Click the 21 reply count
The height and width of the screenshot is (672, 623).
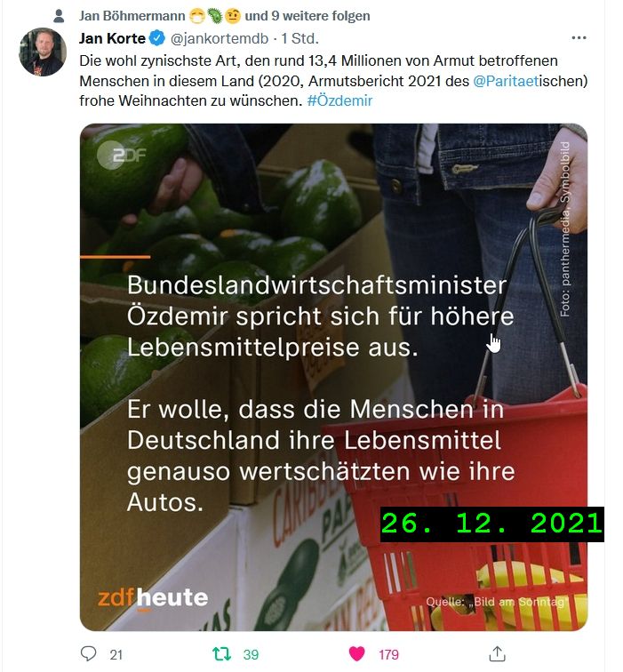coord(116,655)
